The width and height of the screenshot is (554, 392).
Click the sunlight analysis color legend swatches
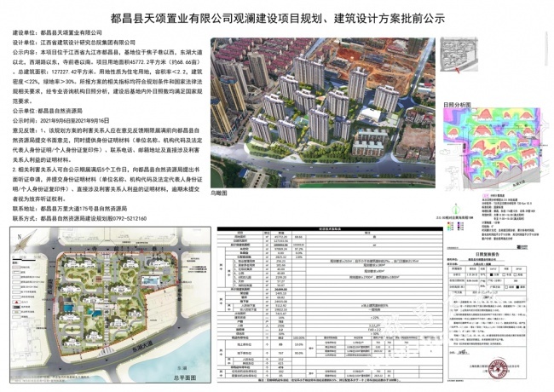tap(455, 226)
